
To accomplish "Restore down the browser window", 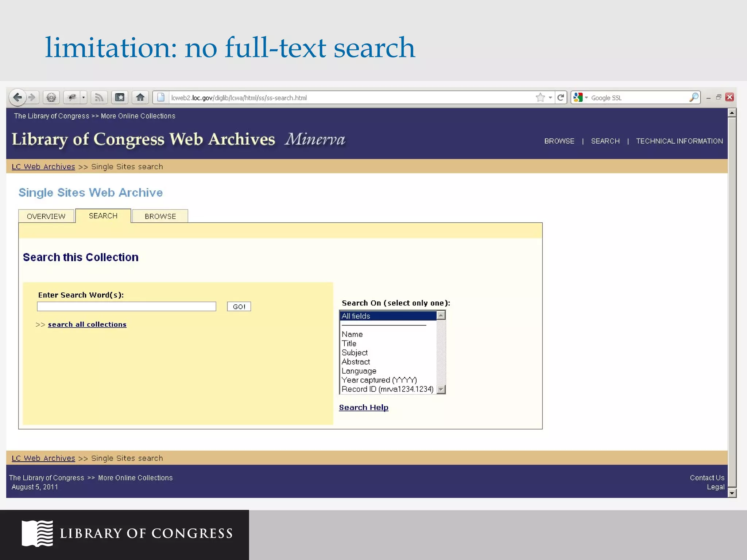I will 719,97.
